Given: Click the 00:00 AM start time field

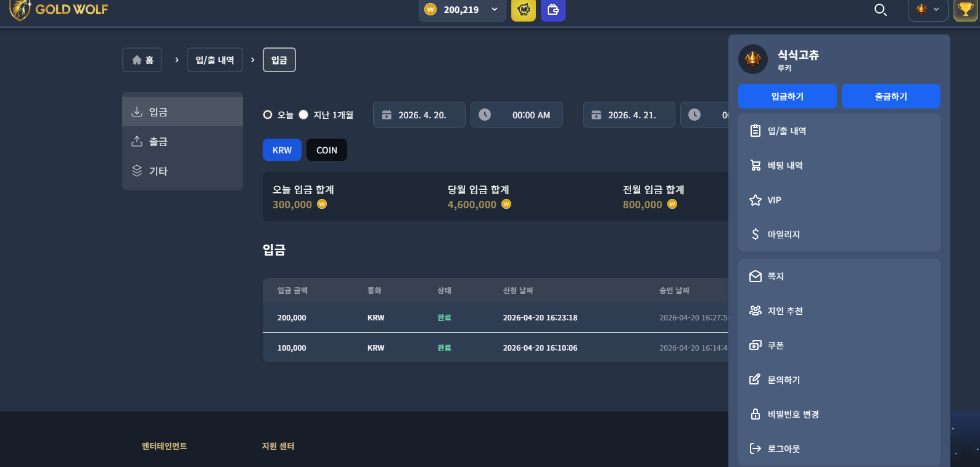Looking at the screenshot, I should point(517,115).
